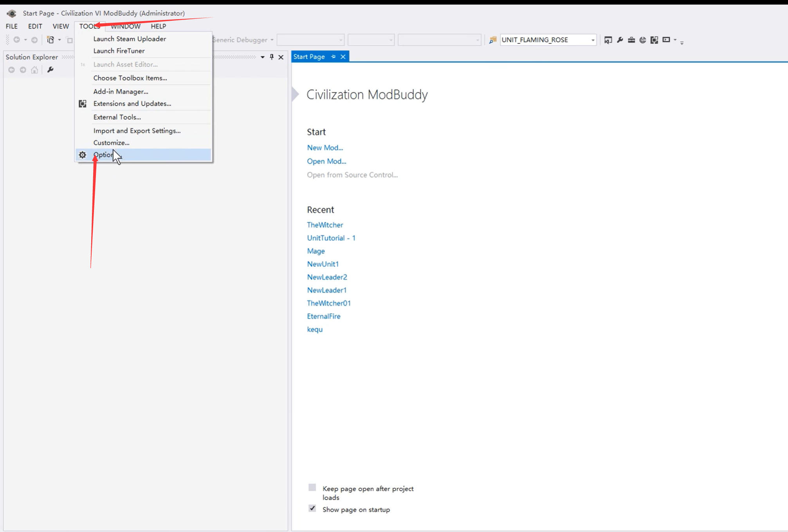
Task: Open the widest empty combo box before find field
Action: coord(439,40)
